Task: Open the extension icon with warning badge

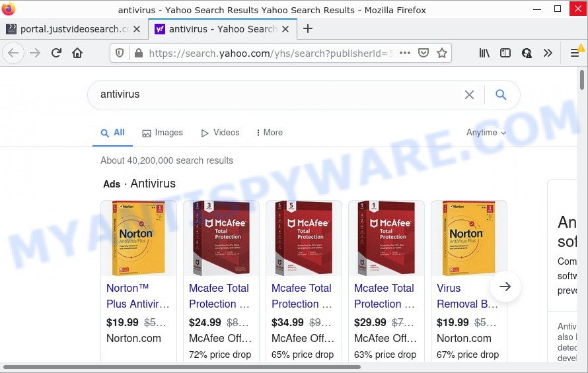Action: pos(527,53)
